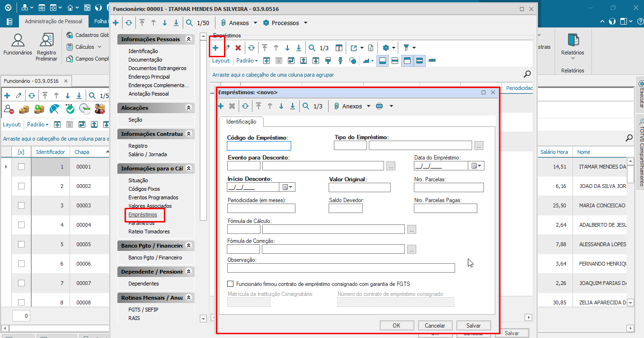Screen dimensions: 644x338
Task: Tick the checkbox for employee row 00005
Action: [x=21, y=244]
